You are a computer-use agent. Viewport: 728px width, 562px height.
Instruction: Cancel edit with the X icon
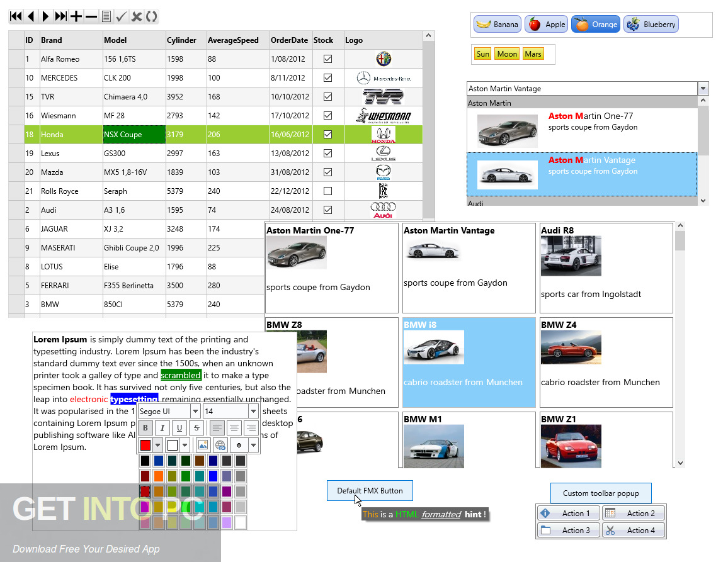137,16
